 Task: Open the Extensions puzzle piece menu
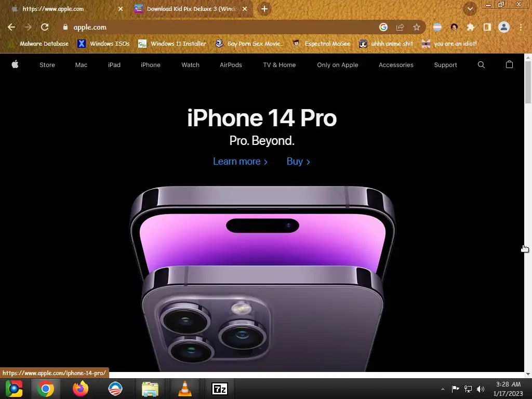(471, 27)
